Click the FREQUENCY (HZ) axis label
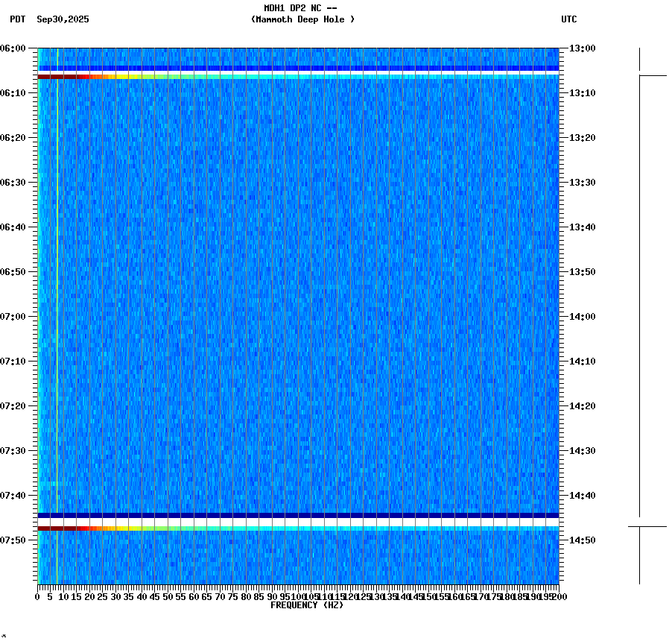This screenshot has height=644, width=672. [307, 605]
